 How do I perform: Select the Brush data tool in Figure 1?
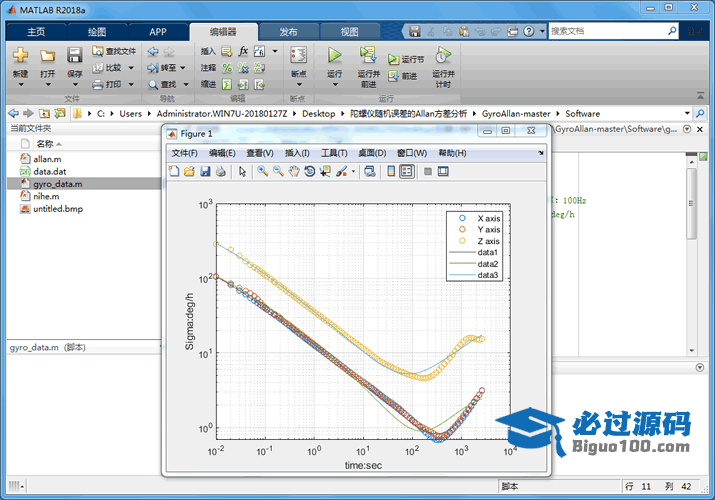(x=341, y=171)
